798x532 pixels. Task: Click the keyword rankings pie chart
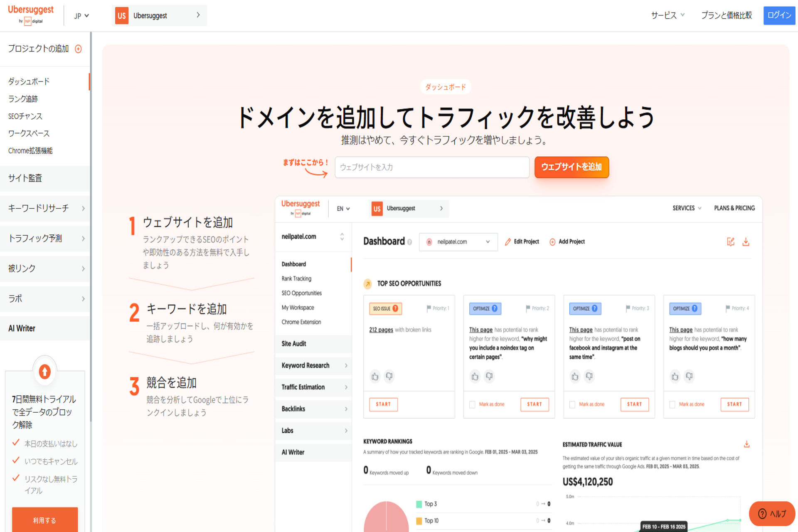[386, 517]
